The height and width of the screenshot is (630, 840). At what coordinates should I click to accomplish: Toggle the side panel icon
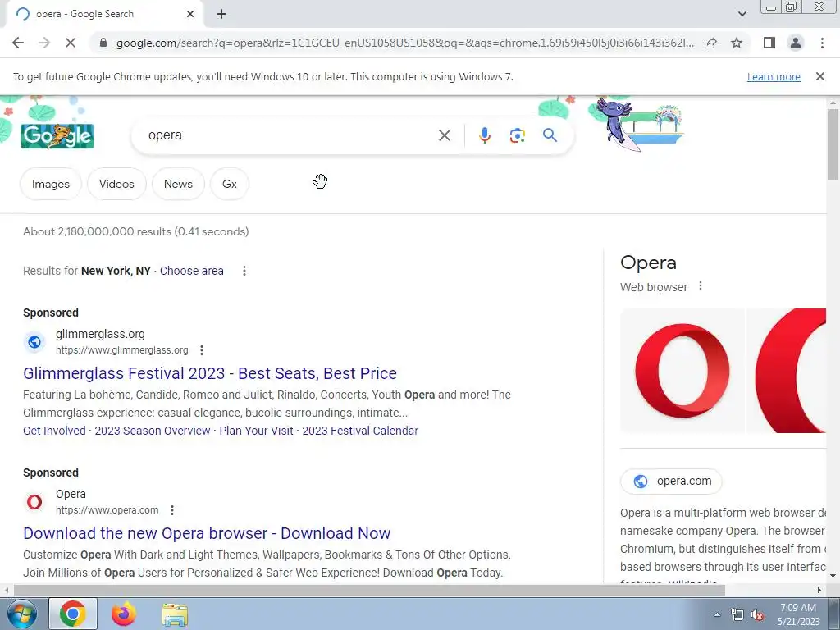point(769,43)
